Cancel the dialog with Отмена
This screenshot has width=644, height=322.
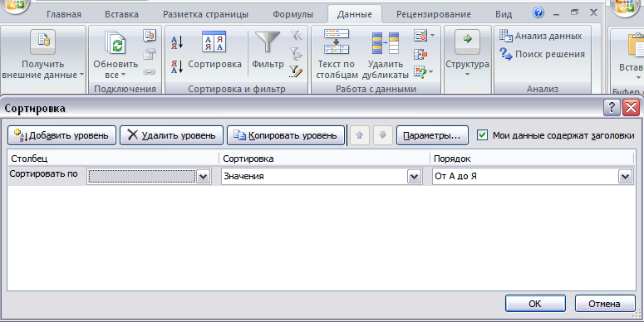click(x=605, y=304)
